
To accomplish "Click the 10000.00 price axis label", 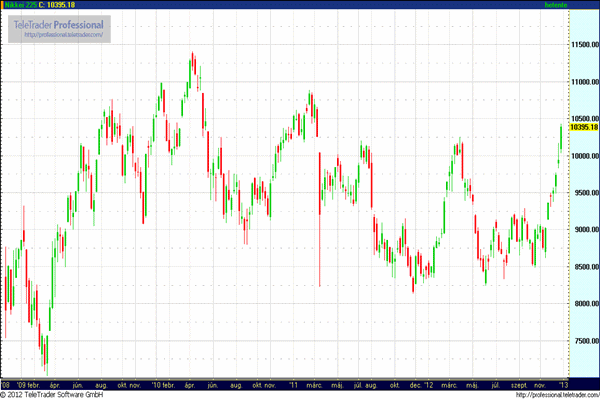I will (x=584, y=156).
